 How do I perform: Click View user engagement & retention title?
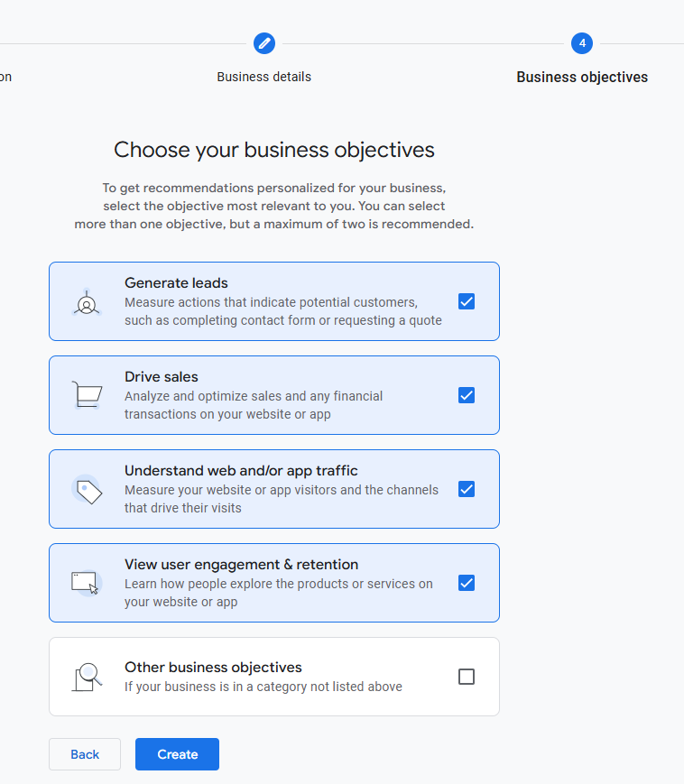point(242,565)
